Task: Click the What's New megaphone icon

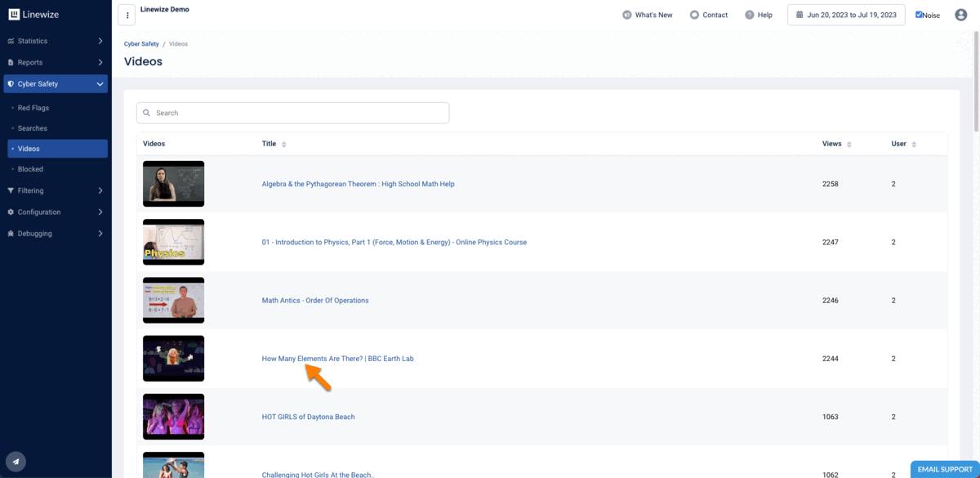Action: (x=627, y=15)
